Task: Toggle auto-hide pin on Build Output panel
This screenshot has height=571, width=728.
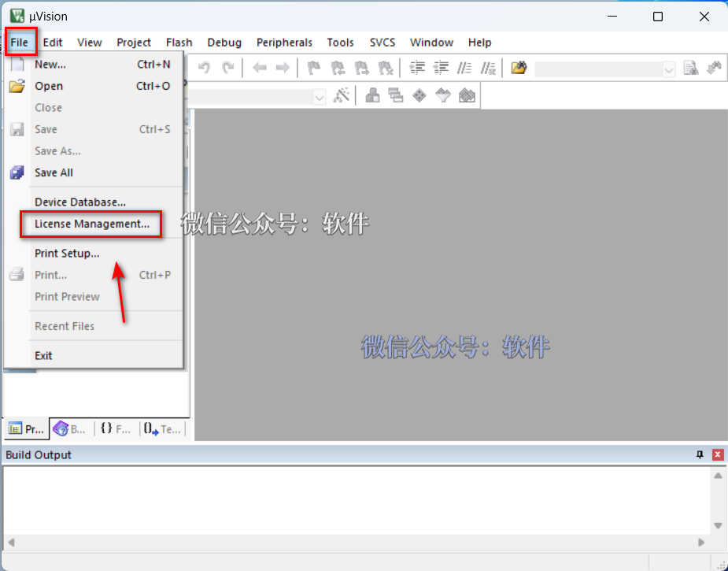Action: click(x=699, y=454)
